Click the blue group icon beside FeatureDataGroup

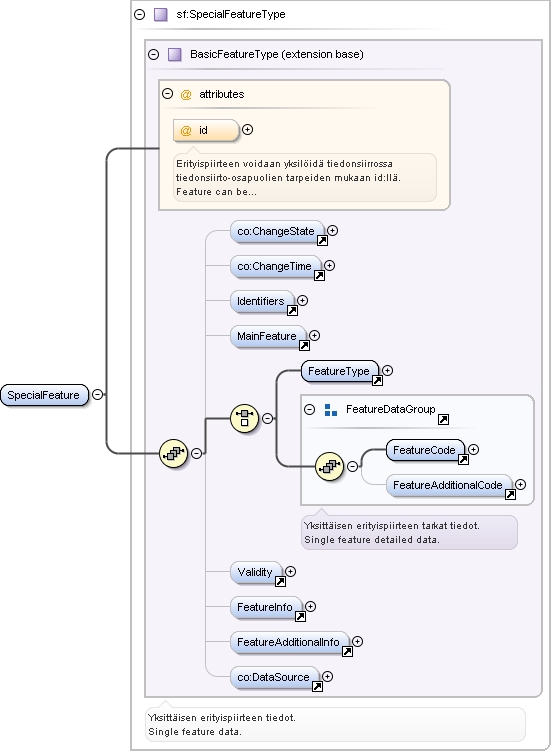[331, 410]
